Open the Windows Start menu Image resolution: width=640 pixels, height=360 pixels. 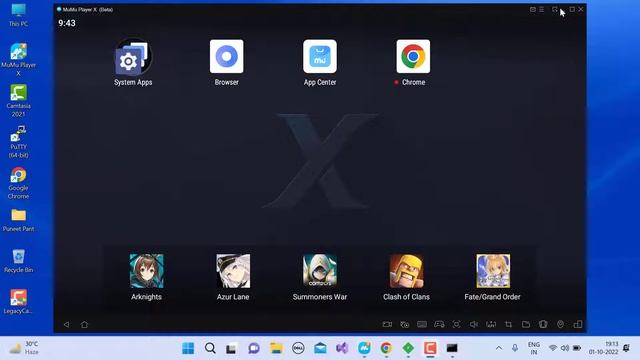(x=188, y=348)
